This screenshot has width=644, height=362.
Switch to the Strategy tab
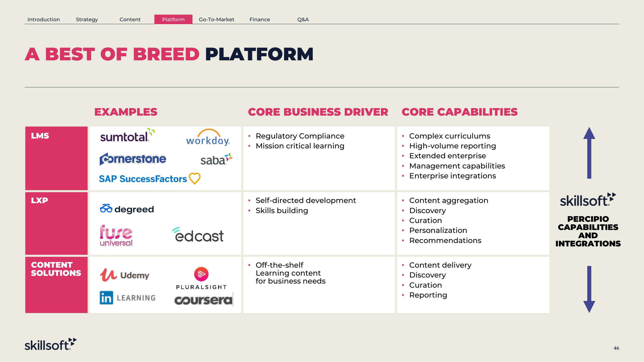pyautogui.click(x=87, y=20)
